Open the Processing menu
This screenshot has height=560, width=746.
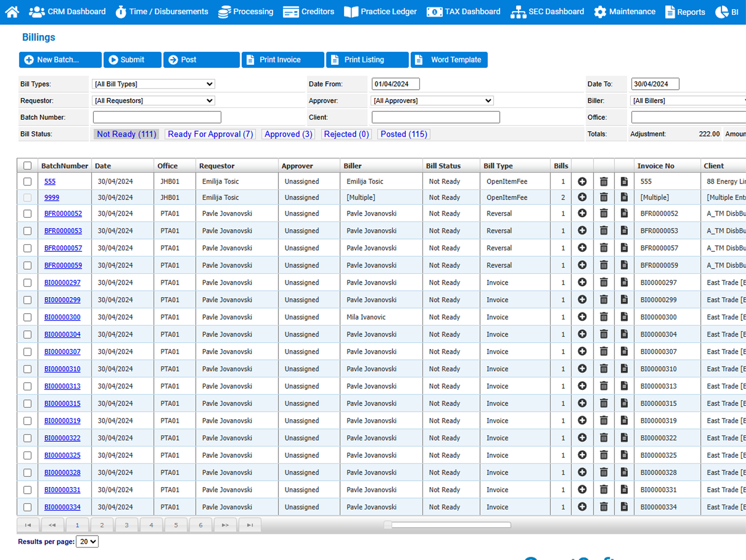pyautogui.click(x=246, y=11)
